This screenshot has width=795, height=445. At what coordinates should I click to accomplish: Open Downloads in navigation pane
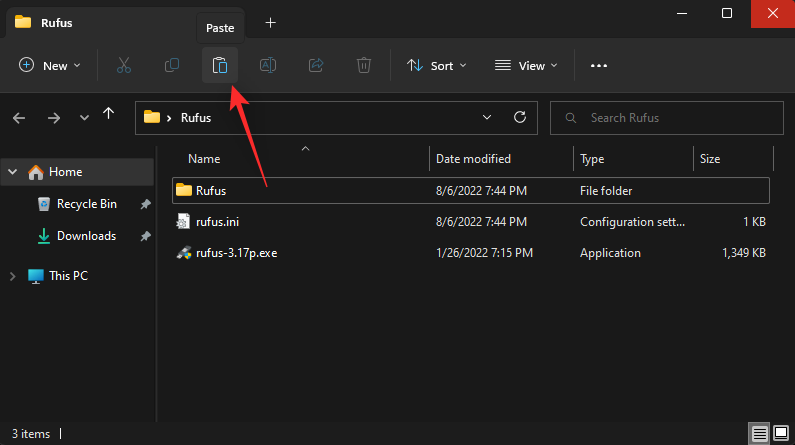coord(86,236)
